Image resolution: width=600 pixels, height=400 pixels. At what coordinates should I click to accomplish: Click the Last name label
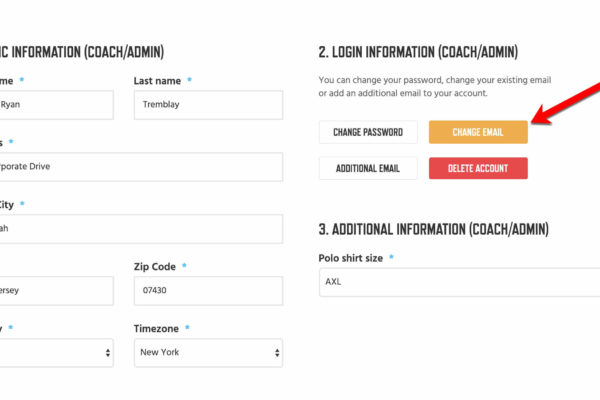157,80
